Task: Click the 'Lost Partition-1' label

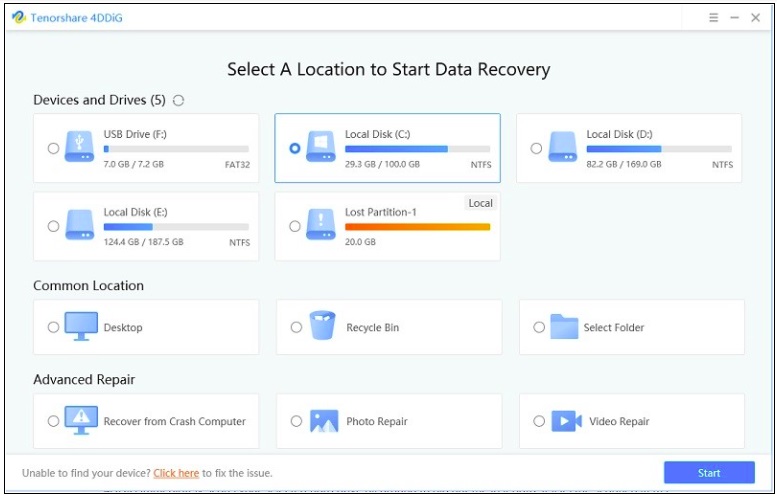Action: coord(381,212)
